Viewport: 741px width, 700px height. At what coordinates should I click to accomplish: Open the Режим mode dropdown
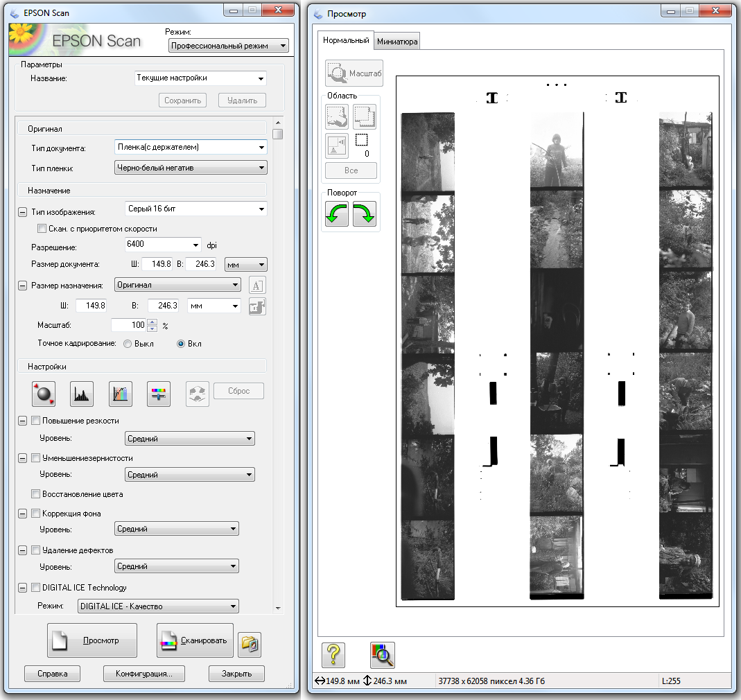[228, 46]
